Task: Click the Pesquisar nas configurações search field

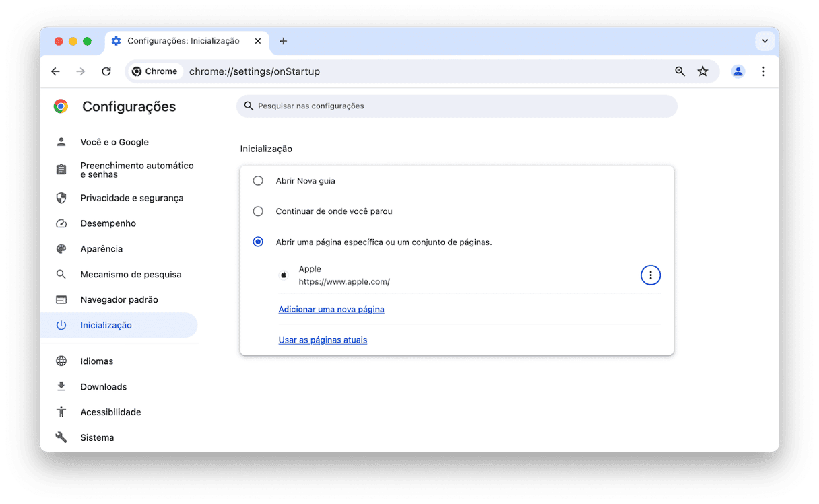Action: click(x=457, y=106)
